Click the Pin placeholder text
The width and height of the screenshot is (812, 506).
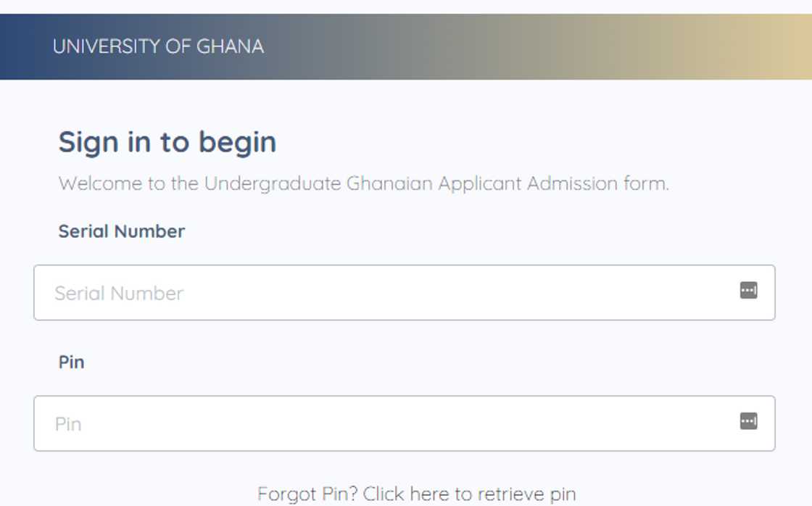(70, 424)
